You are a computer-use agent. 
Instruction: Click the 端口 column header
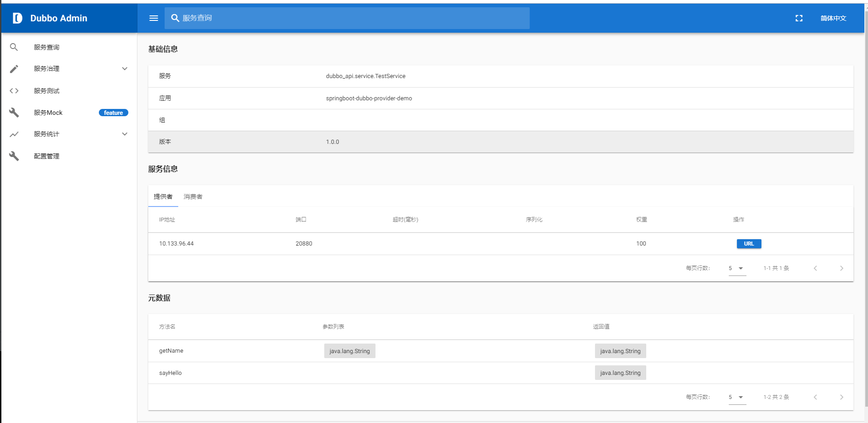pyautogui.click(x=301, y=220)
